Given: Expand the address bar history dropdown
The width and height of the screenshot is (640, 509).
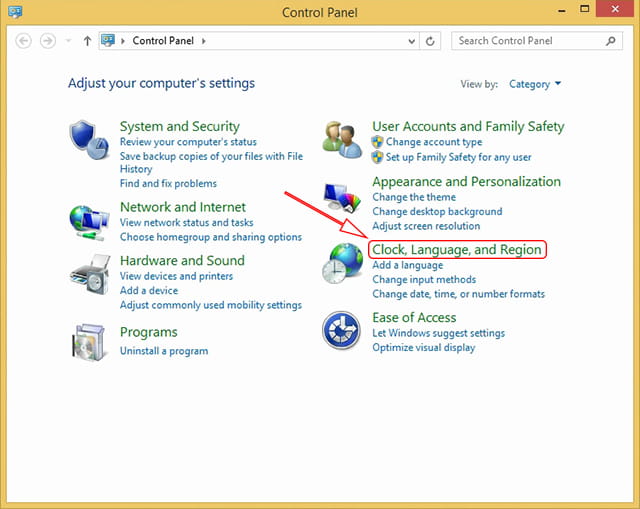Looking at the screenshot, I should pos(412,41).
